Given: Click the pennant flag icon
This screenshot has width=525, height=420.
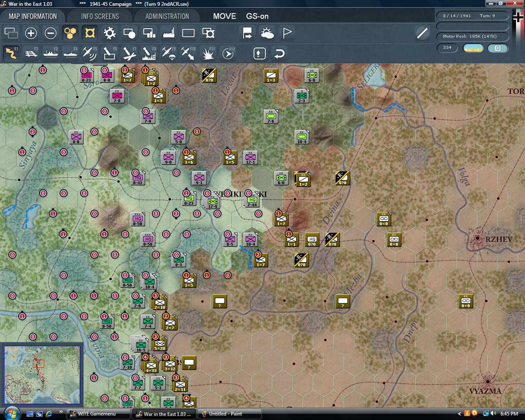Looking at the screenshot, I should [x=287, y=33].
